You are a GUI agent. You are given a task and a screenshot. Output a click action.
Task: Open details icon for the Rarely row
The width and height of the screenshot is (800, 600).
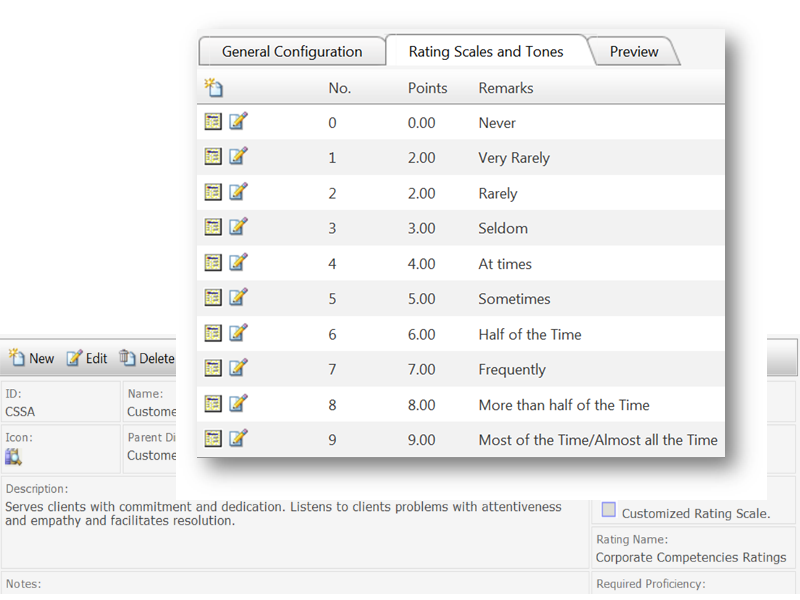(213, 192)
